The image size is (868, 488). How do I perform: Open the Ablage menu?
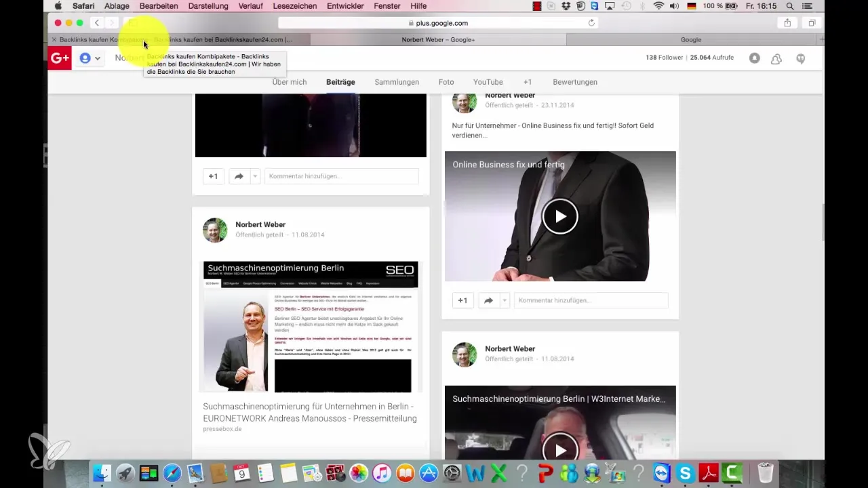point(117,6)
